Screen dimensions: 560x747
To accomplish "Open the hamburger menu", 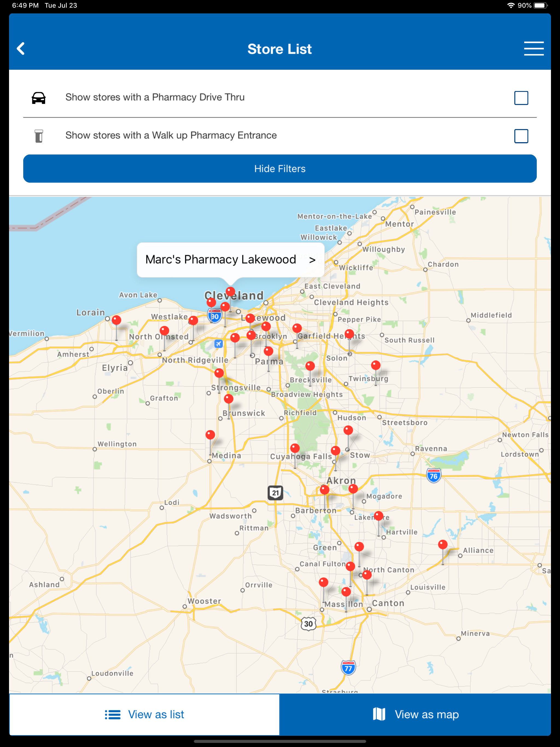I will [534, 49].
